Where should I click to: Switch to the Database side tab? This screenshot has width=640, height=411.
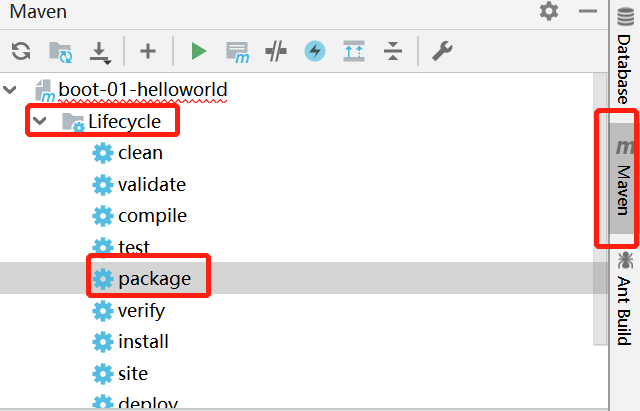click(x=624, y=67)
